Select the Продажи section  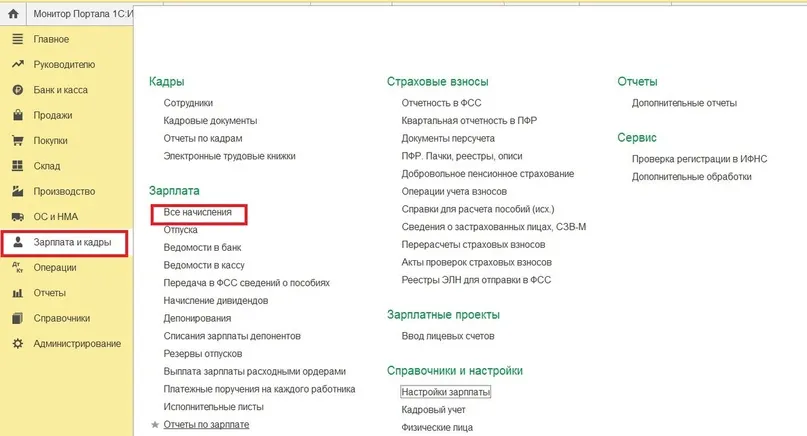point(52,115)
